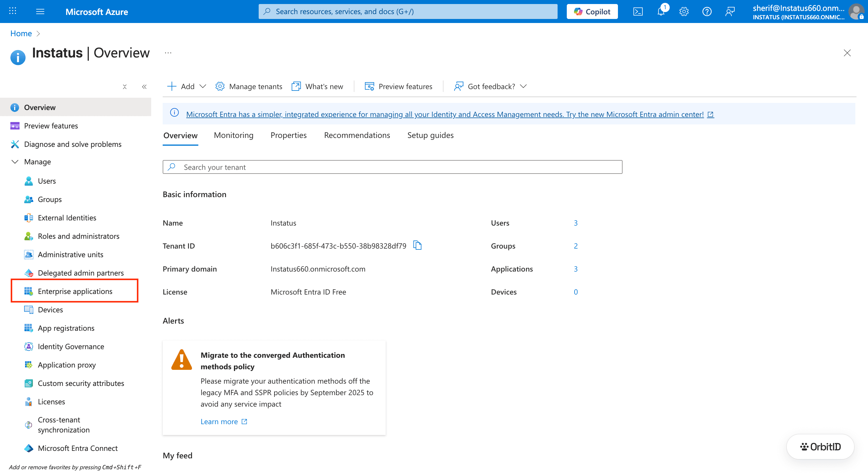This screenshot has height=473, width=868.
Task: Copy the Tenant ID to clipboard
Action: click(418, 245)
